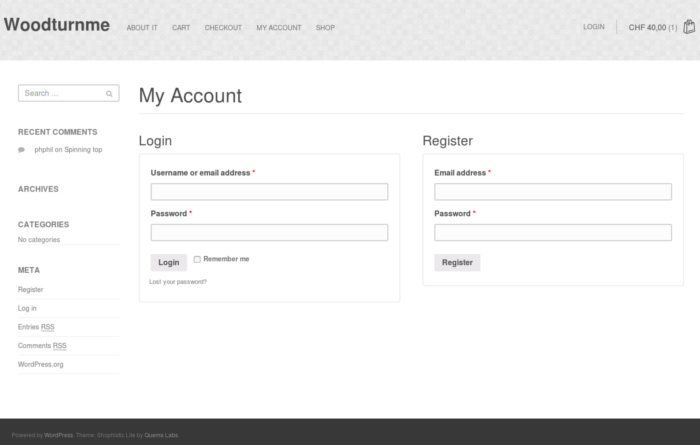This screenshot has height=445, width=700.
Task: Select My Account in the top navigation
Action: pos(278,28)
